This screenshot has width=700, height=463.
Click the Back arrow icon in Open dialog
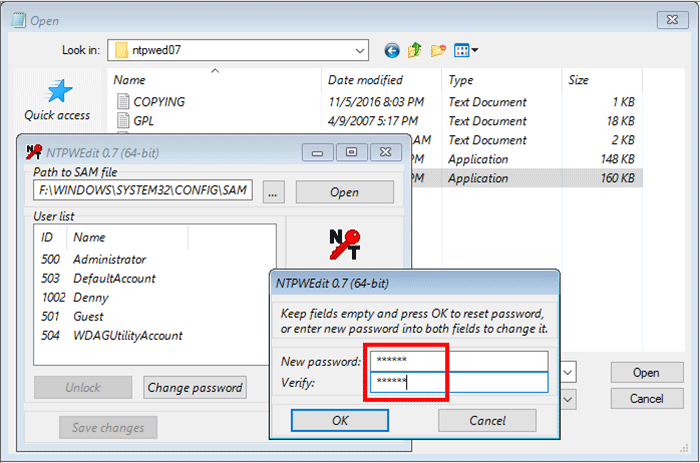[392, 50]
